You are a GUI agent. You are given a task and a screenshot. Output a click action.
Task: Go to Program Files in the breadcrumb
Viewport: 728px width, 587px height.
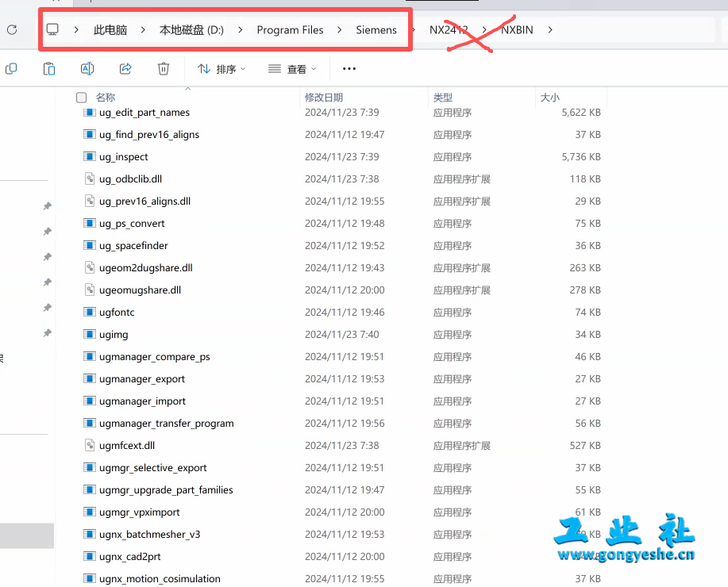click(290, 30)
